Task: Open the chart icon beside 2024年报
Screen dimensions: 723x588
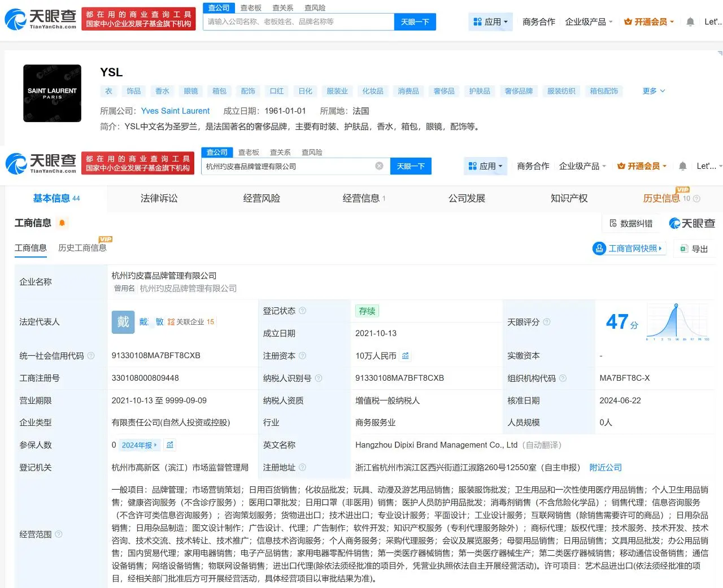Action: pyautogui.click(x=170, y=445)
